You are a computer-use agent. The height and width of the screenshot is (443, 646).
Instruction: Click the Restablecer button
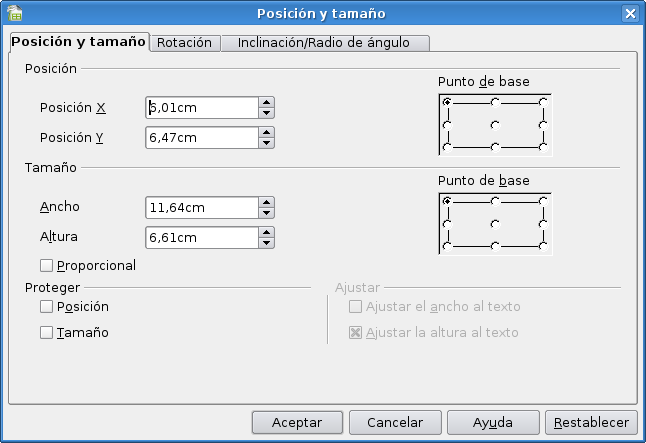[x=591, y=423]
